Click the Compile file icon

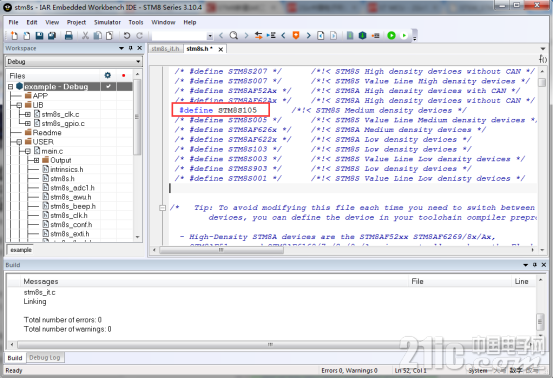pos(350,36)
